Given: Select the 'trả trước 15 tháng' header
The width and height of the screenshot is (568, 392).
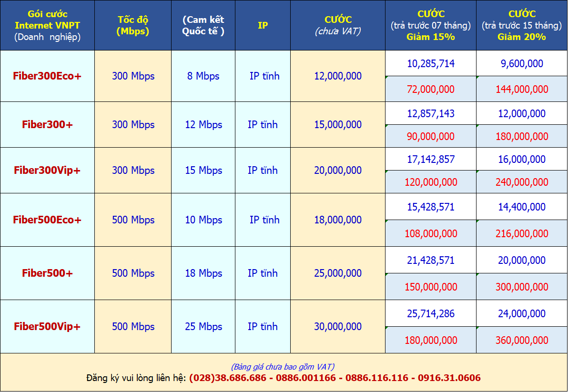Looking at the screenshot, I should [x=522, y=25].
